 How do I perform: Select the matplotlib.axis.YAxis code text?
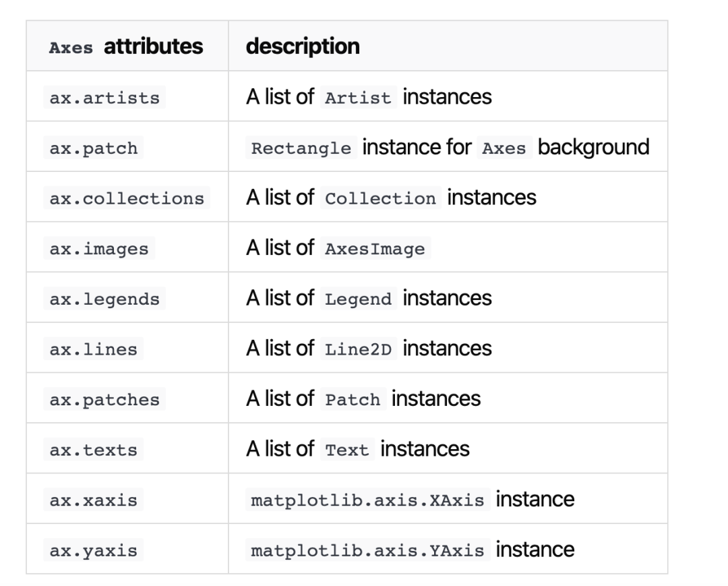[x=367, y=550]
